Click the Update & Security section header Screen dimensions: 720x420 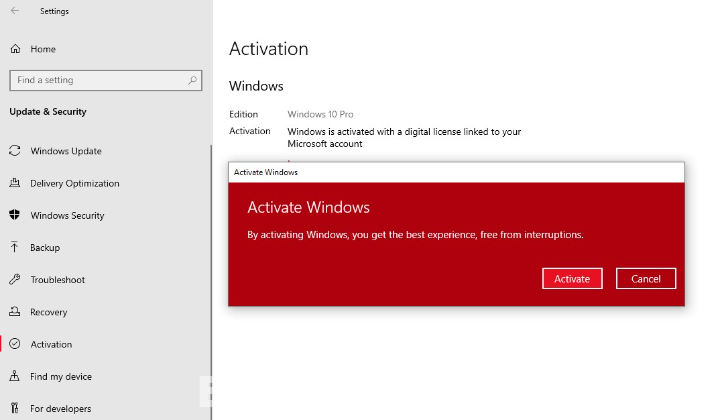point(48,112)
